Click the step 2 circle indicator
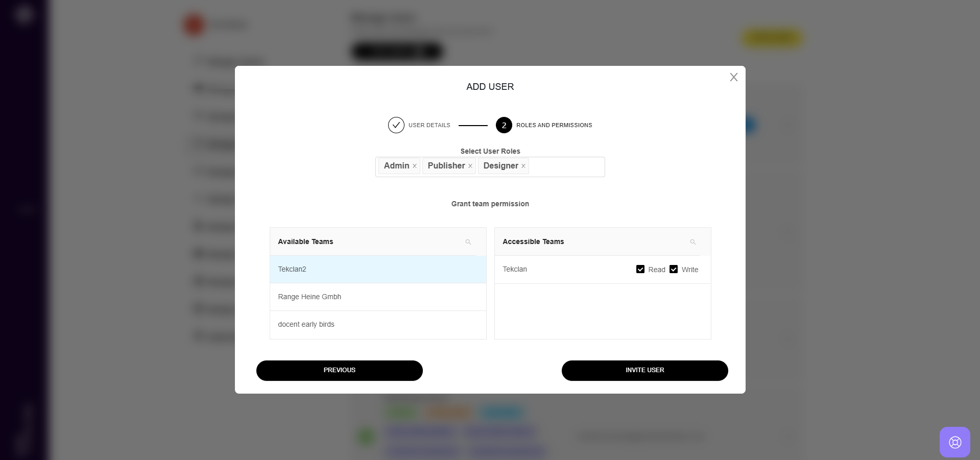The height and width of the screenshot is (460, 980). 504,125
